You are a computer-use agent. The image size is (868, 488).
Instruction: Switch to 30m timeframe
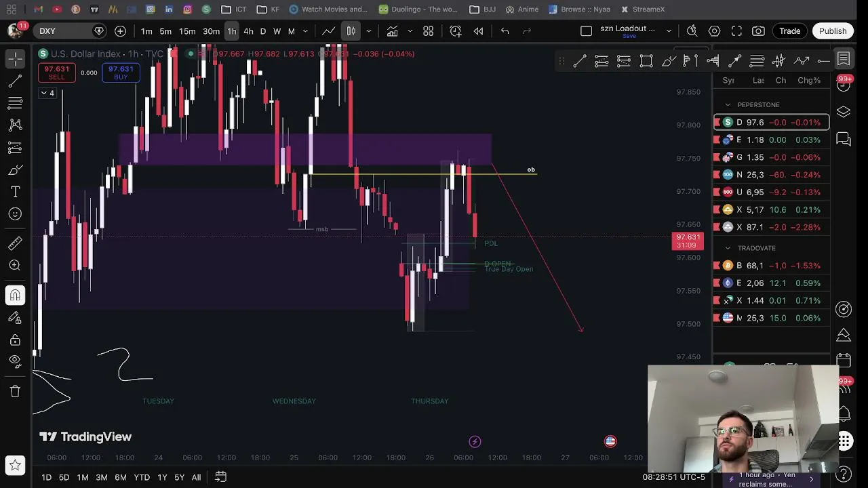coord(211,31)
